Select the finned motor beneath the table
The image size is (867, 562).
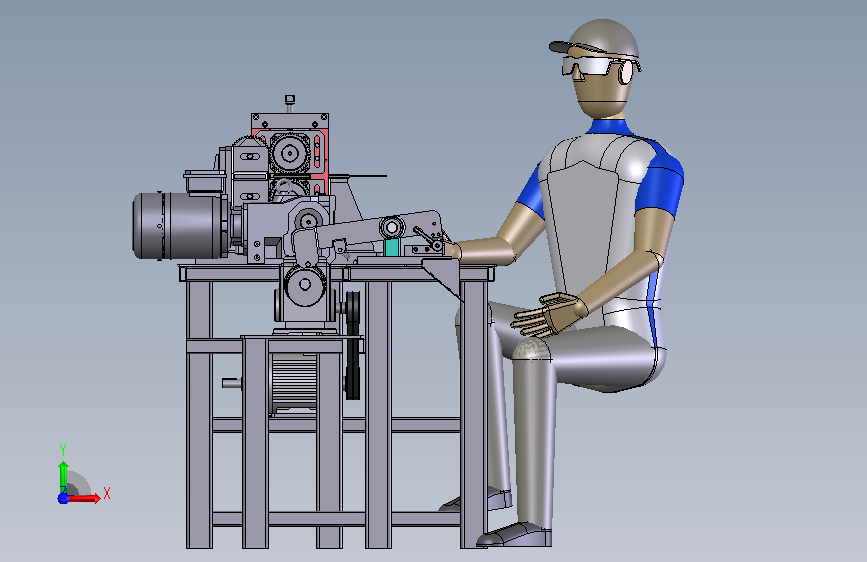tap(293, 384)
